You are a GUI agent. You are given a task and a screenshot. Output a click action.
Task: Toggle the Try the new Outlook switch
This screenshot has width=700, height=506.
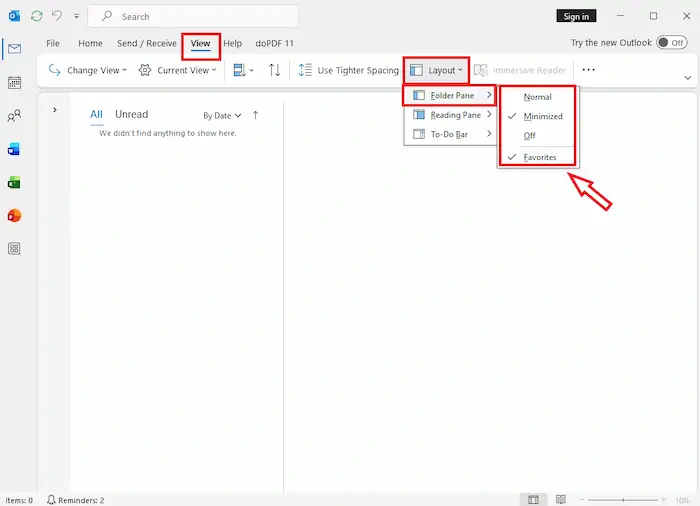pos(672,43)
